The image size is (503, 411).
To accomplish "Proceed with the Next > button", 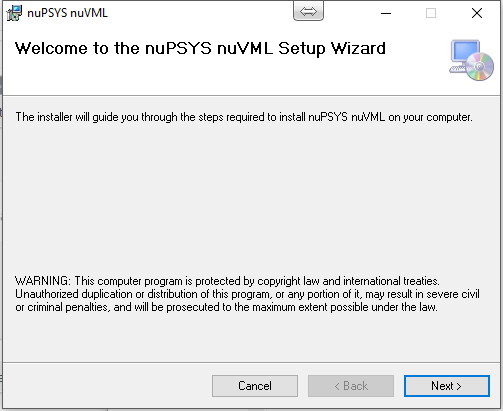I will 447,386.
